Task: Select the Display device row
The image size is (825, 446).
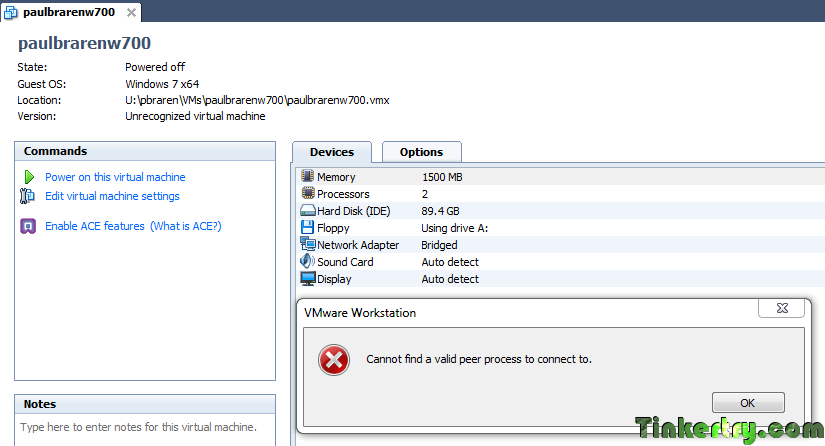Action: point(560,279)
